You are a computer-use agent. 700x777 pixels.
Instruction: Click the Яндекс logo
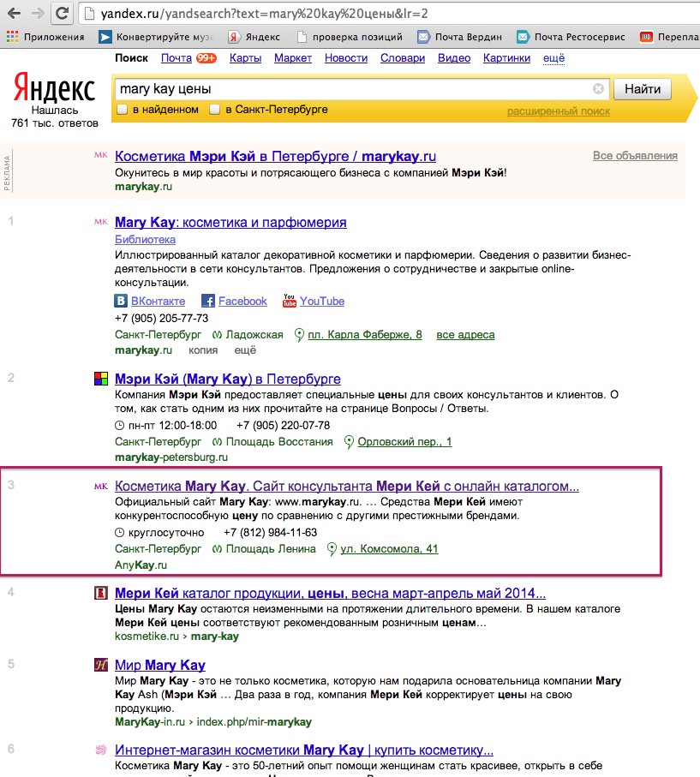click(x=54, y=87)
